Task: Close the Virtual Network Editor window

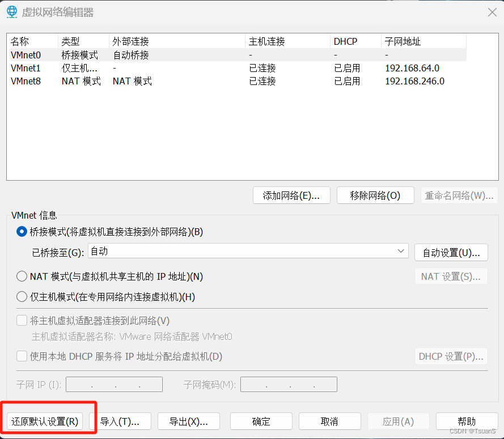Action: tap(492, 12)
